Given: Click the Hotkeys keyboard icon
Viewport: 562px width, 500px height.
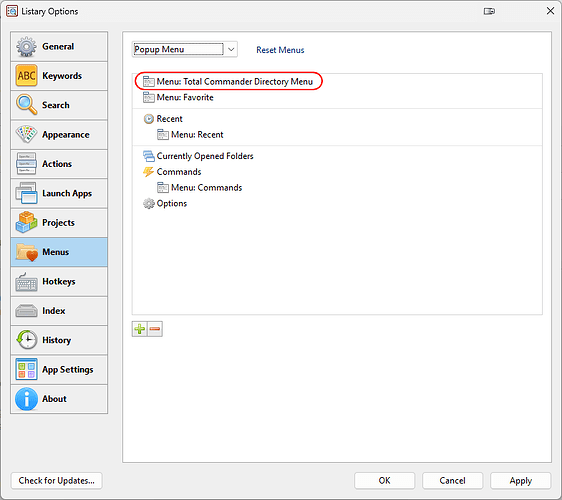Looking at the screenshot, I should coord(26,282).
